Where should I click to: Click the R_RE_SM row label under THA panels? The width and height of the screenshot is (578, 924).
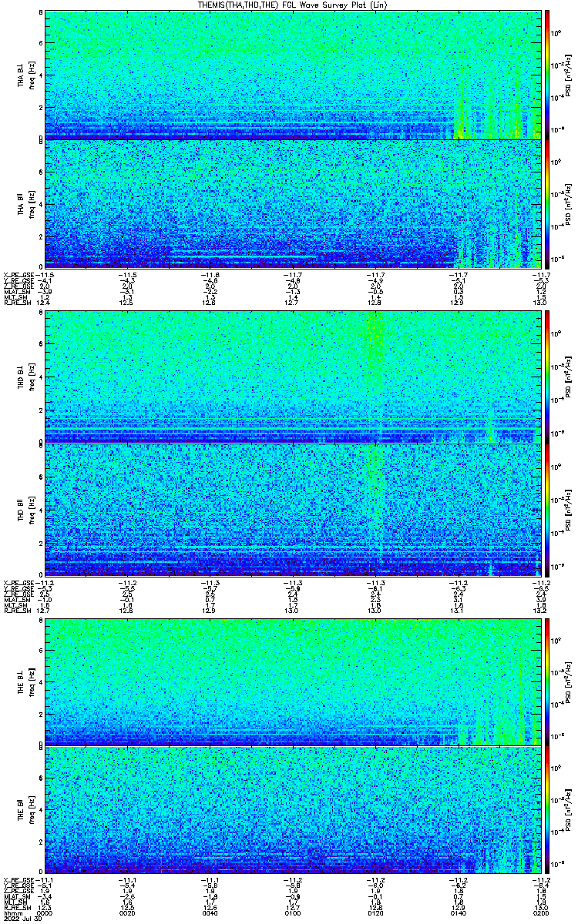point(16,304)
